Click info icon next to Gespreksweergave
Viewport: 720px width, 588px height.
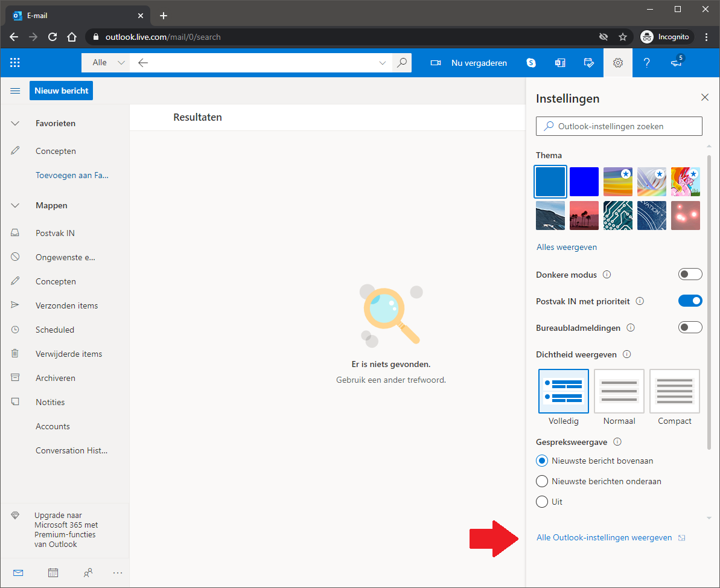(x=617, y=442)
